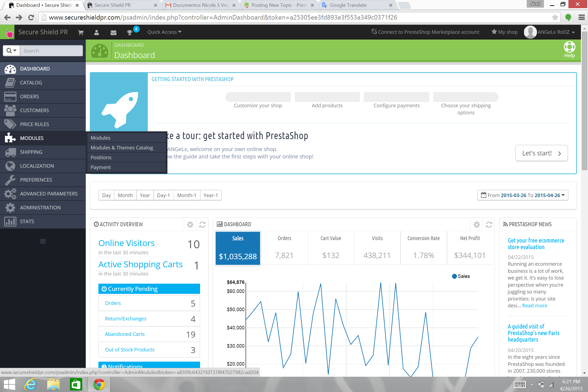Screen dimensions: 588x392
Task: Click the shopping cart icon in top bar
Action: point(81,32)
